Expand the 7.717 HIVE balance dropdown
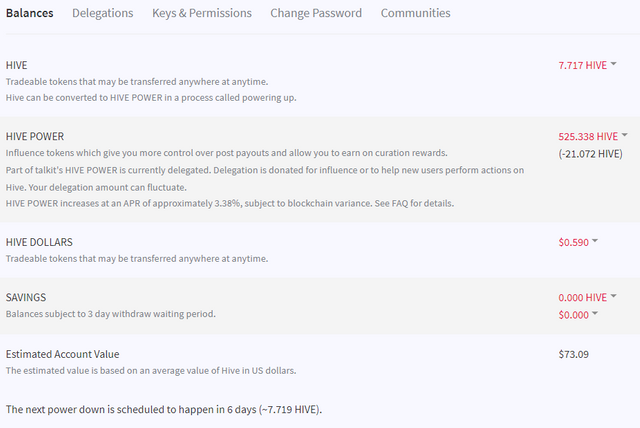Image resolution: width=640 pixels, height=428 pixels. click(x=587, y=65)
